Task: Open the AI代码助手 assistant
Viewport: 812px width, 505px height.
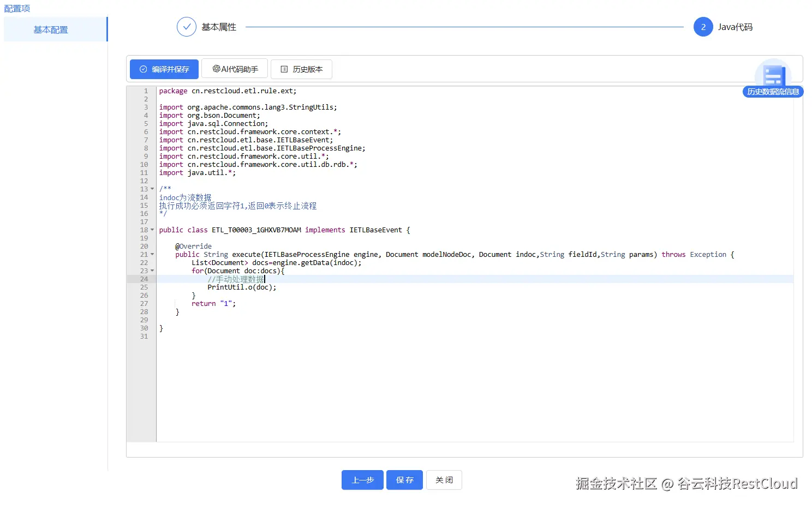Action: click(x=235, y=69)
